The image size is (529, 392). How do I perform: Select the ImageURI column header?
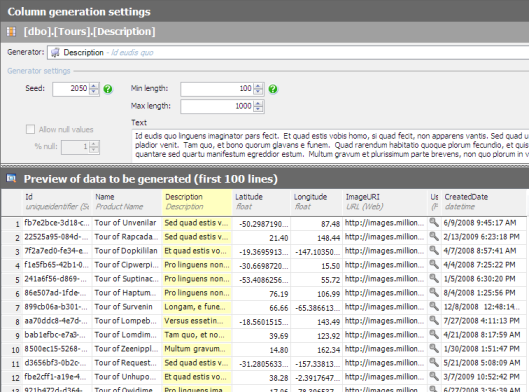[385, 202]
